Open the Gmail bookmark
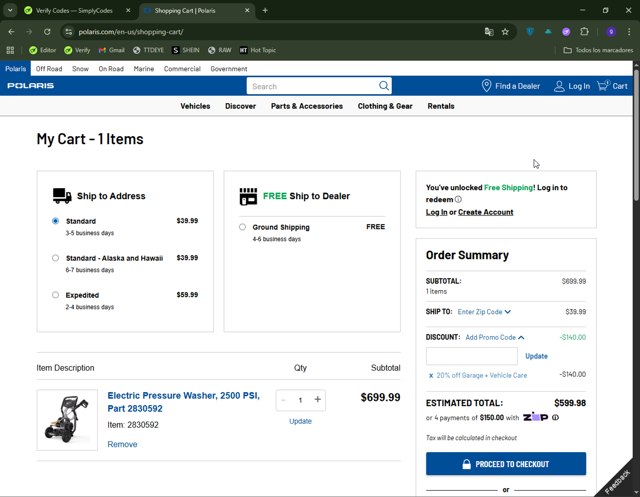Viewport: 640px width, 497px height. [111, 50]
